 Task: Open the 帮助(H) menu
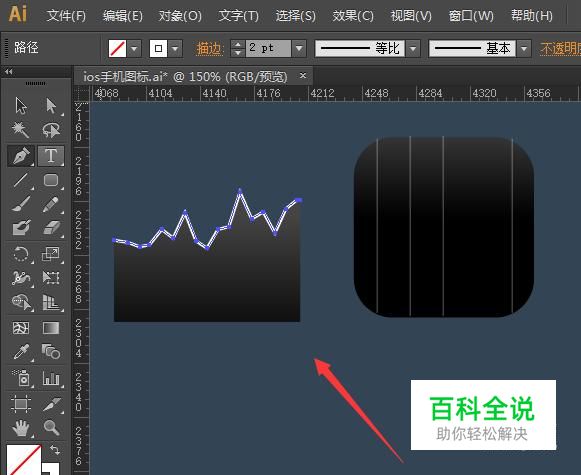(x=532, y=16)
